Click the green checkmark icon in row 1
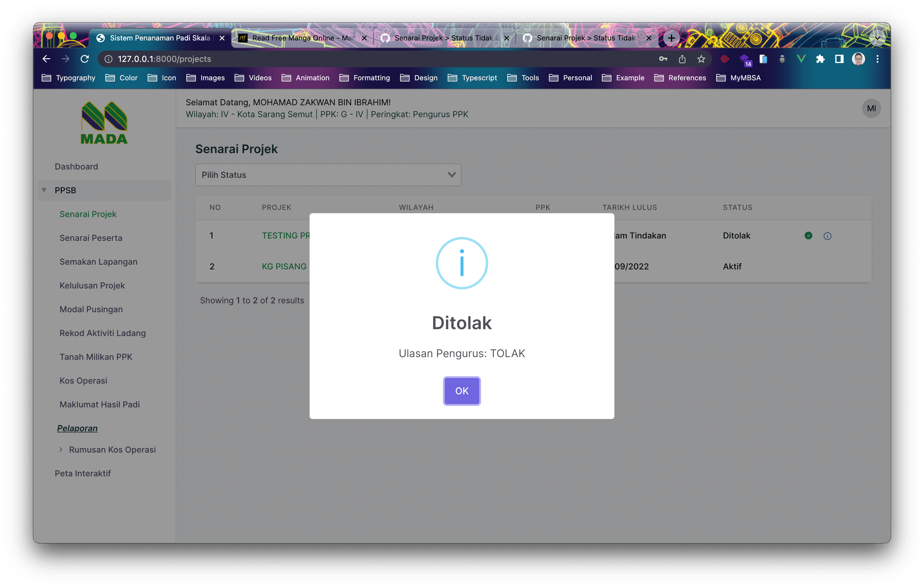Viewport: 924px width, 587px height. pos(808,236)
